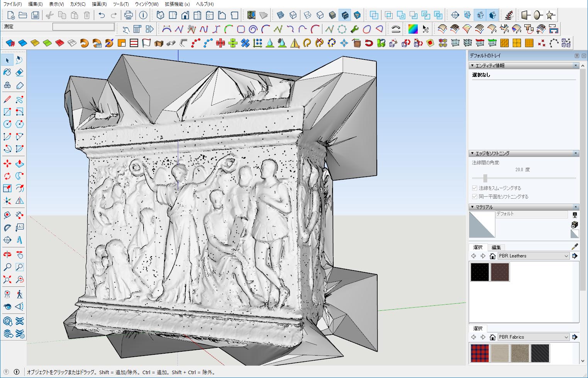Activate the Move tool

pos(7,163)
